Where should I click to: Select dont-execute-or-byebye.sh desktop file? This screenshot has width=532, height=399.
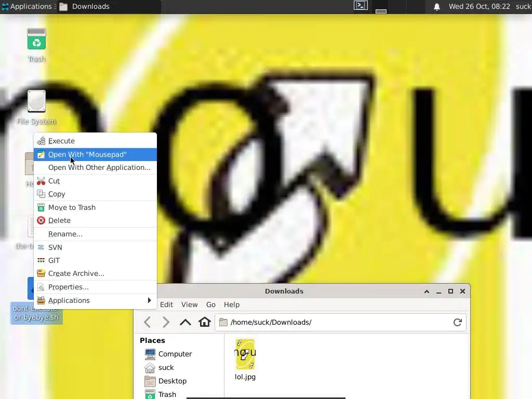[x=36, y=313]
